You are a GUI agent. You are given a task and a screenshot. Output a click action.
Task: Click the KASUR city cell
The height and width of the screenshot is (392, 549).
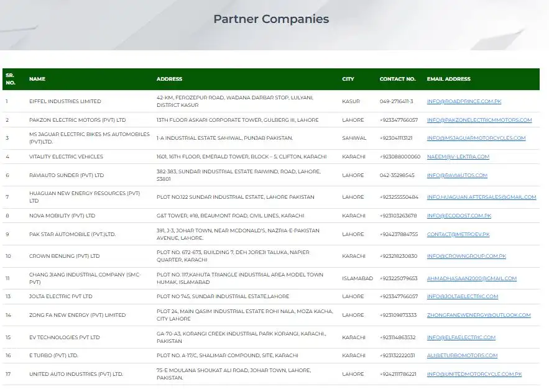[351, 101]
